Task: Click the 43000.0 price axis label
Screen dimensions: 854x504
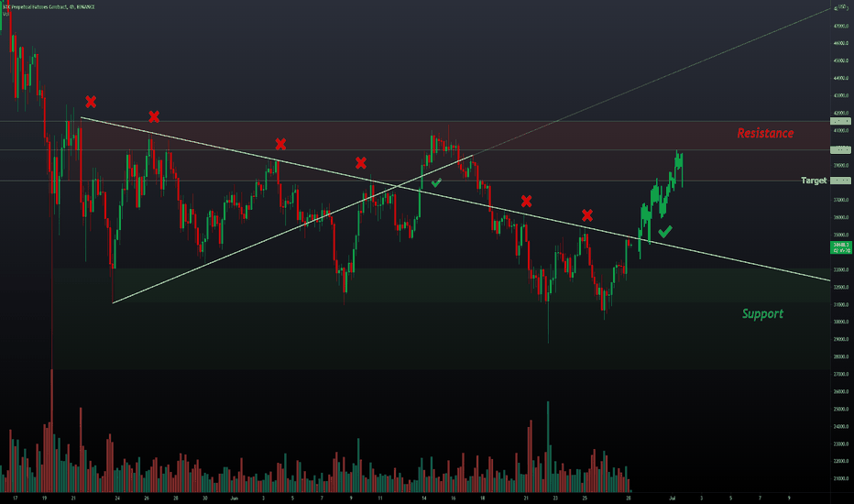Action: pos(841,95)
